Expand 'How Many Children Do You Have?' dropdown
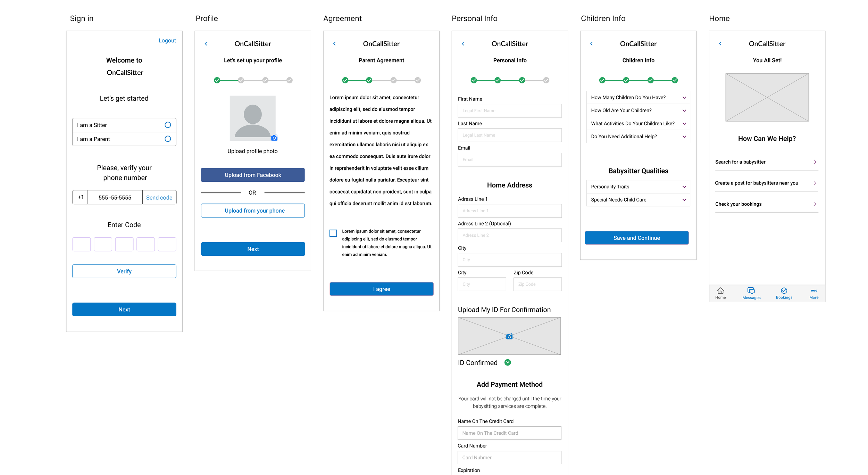This screenshot has height=475, width=868. click(x=684, y=98)
